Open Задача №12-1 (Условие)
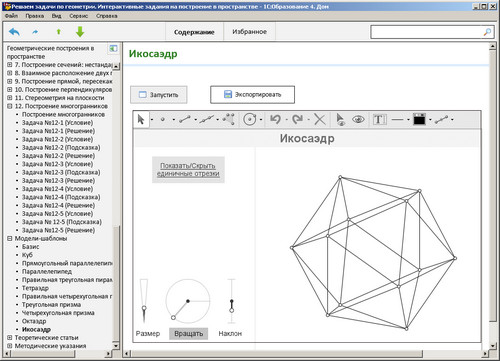The height and width of the screenshot is (361, 500). coord(58,123)
